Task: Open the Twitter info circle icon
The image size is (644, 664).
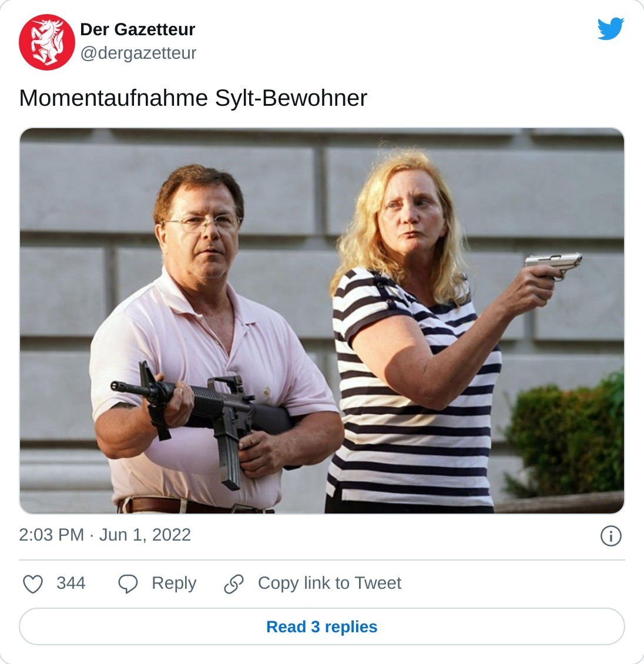Action: click(611, 536)
